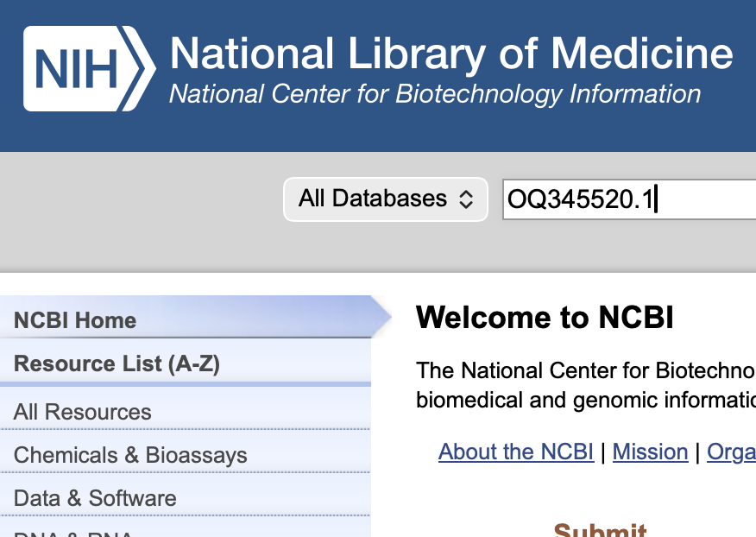Open Resource List (A-Z) sidebar item
Viewport: 756px width, 537px height.
[x=117, y=363]
